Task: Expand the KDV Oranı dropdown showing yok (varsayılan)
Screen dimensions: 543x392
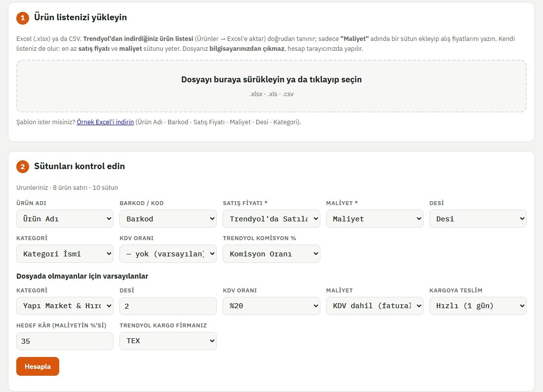Action: [x=168, y=253]
